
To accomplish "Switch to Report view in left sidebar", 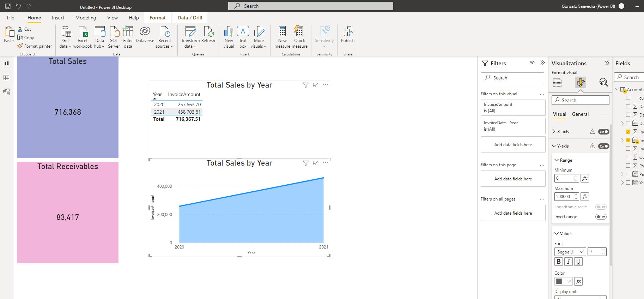I will point(6,64).
